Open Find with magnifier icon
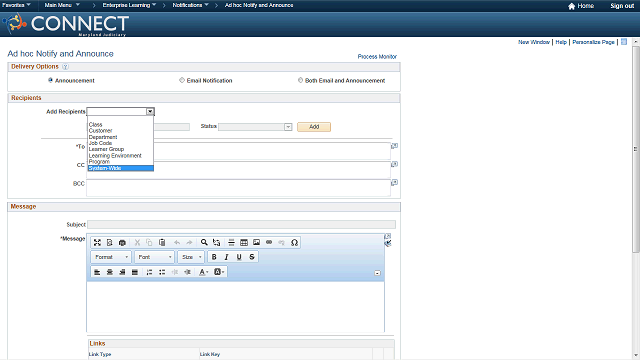This screenshot has width=640, height=360. pos(204,242)
